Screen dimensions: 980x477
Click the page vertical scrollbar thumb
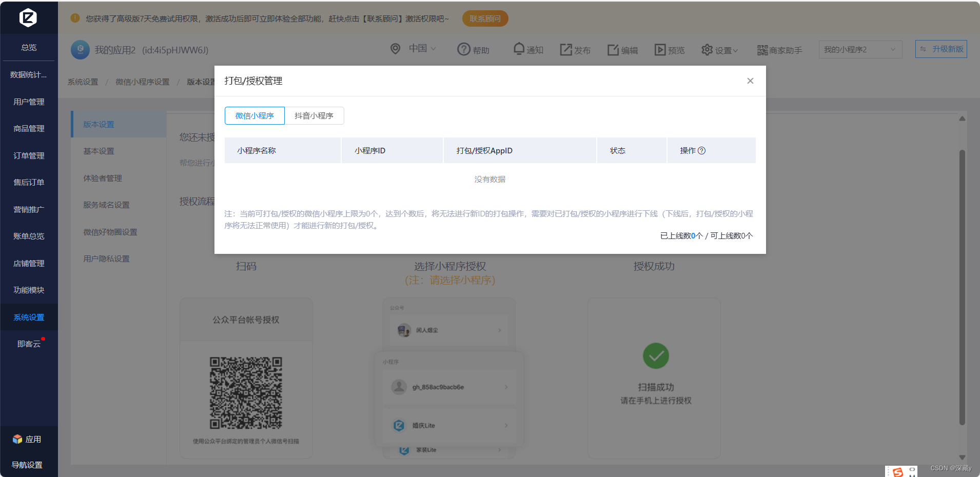click(962, 287)
